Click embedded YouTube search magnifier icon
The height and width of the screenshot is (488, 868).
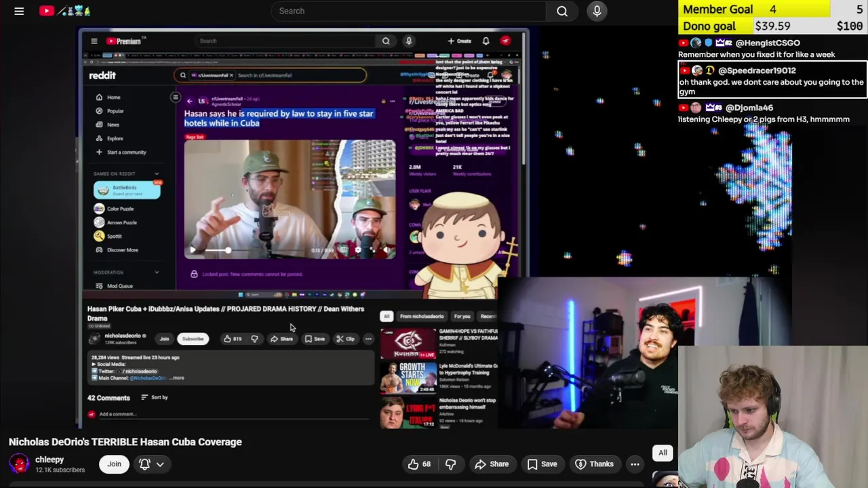coord(386,41)
